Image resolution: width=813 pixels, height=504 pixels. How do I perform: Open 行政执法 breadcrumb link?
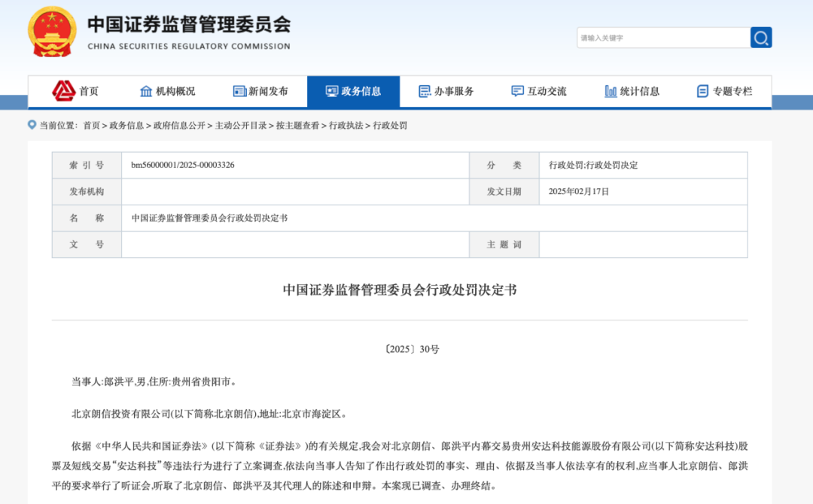(x=346, y=126)
